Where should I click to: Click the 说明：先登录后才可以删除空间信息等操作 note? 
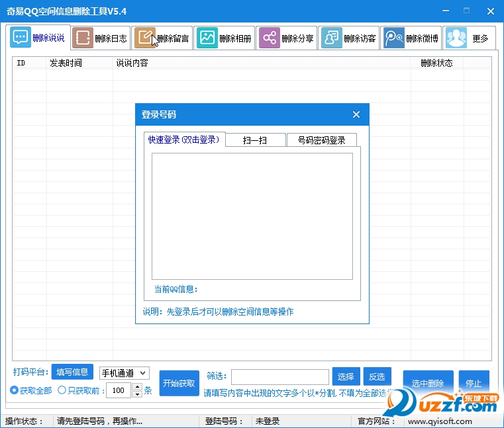click(219, 312)
